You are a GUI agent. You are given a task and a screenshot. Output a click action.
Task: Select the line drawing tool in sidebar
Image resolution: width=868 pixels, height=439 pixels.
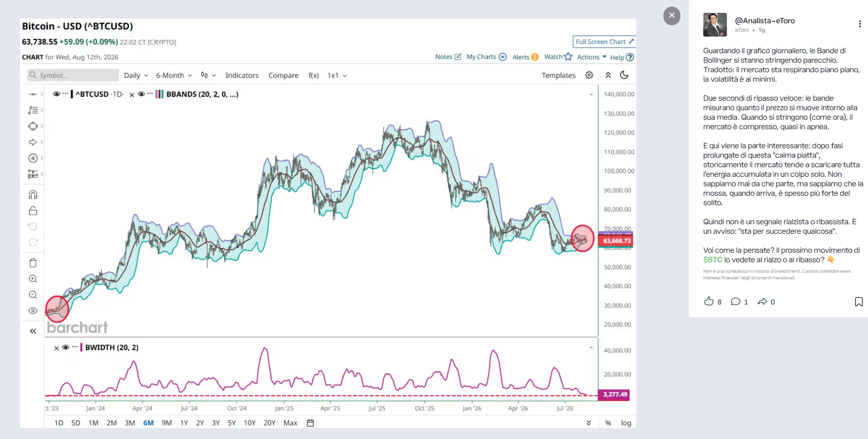(33, 94)
